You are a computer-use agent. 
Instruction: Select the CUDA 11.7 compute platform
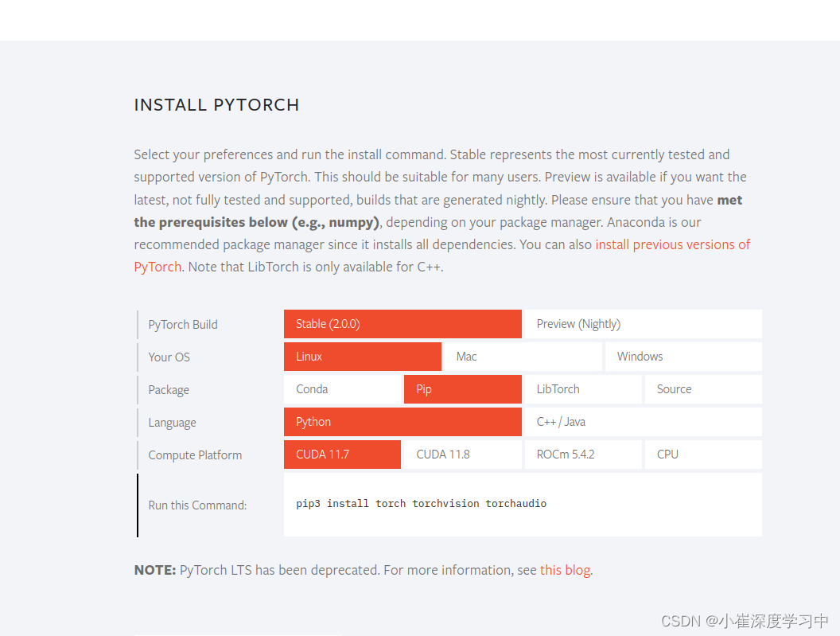coord(342,454)
